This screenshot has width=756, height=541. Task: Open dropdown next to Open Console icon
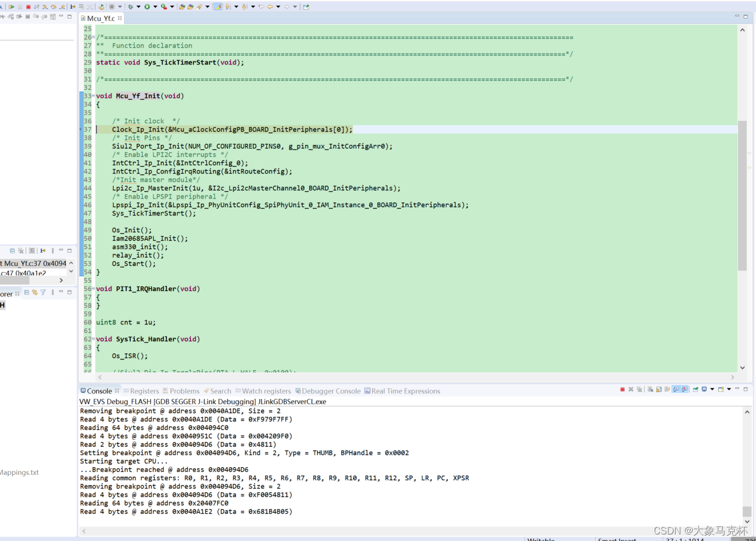pyautogui.click(x=729, y=389)
